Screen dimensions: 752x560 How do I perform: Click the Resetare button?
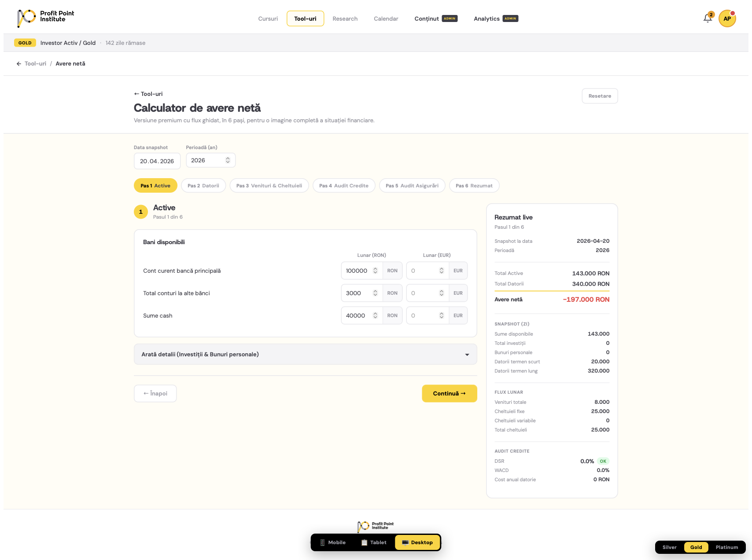(600, 96)
